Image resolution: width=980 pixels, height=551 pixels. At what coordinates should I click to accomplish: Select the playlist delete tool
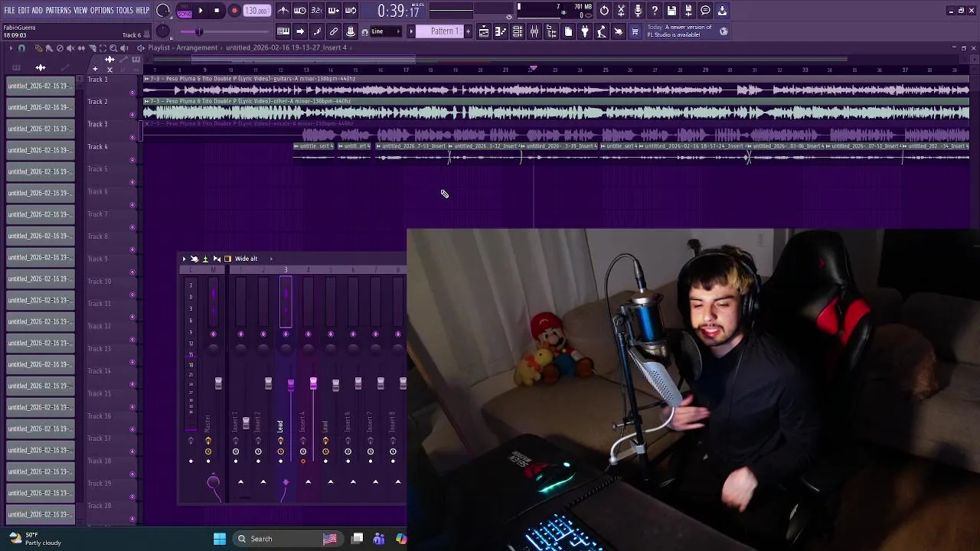60,48
